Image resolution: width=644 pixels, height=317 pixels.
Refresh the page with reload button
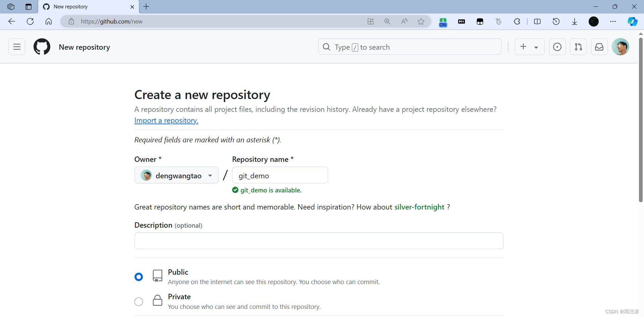(x=30, y=21)
